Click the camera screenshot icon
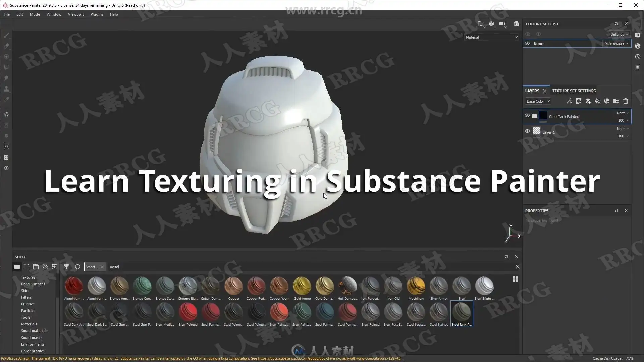 click(516, 24)
